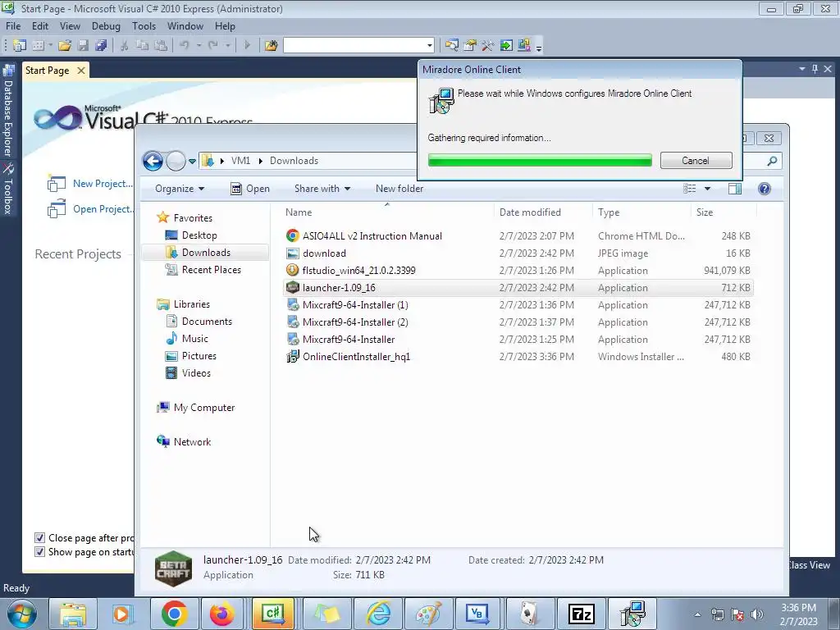Click New folder in Explorer toolbar

click(399, 189)
